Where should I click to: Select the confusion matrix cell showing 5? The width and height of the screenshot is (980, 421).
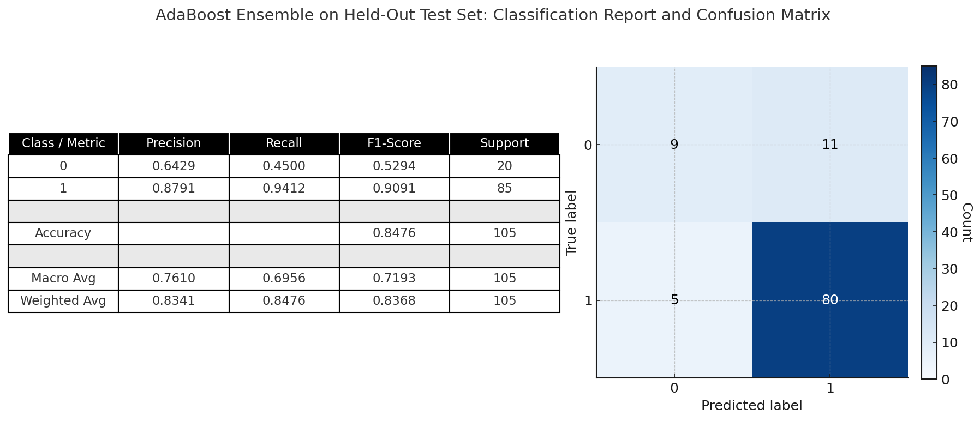click(x=674, y=300)
